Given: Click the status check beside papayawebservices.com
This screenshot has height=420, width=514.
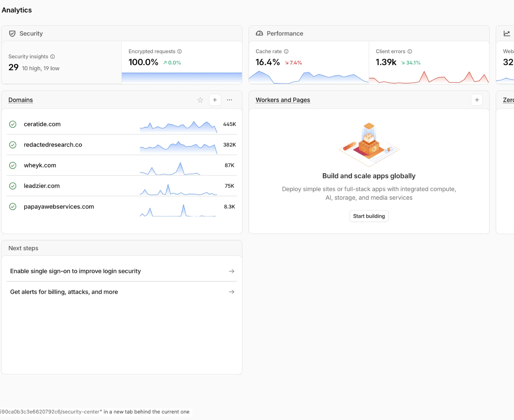Looking at the screenshot, I should click(13, 206).
